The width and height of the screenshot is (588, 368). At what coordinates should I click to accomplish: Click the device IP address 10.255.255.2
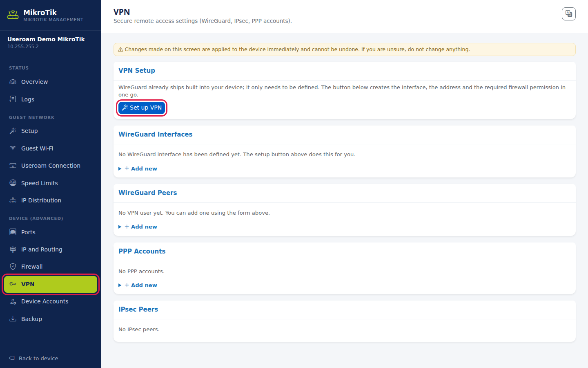click(x=23, y=47)
